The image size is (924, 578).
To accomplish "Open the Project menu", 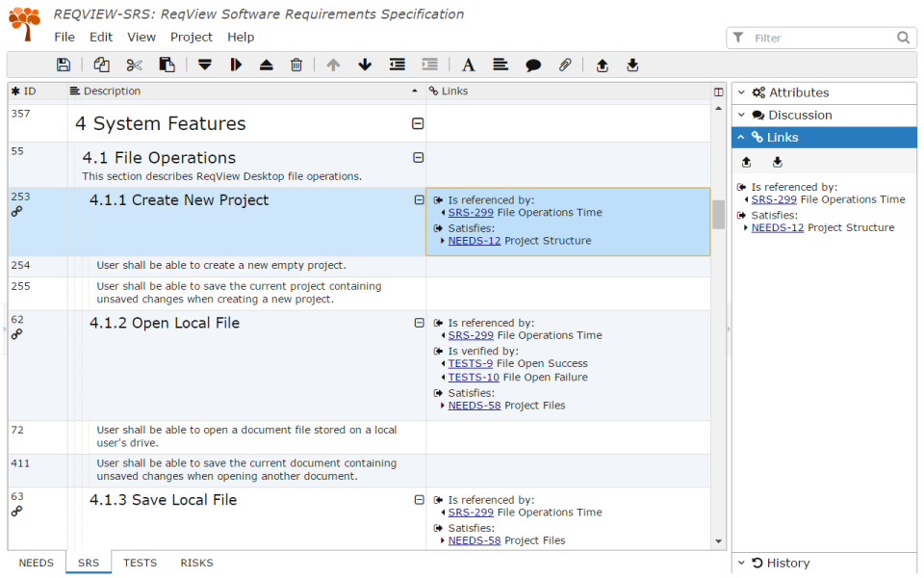I will 191,38.
